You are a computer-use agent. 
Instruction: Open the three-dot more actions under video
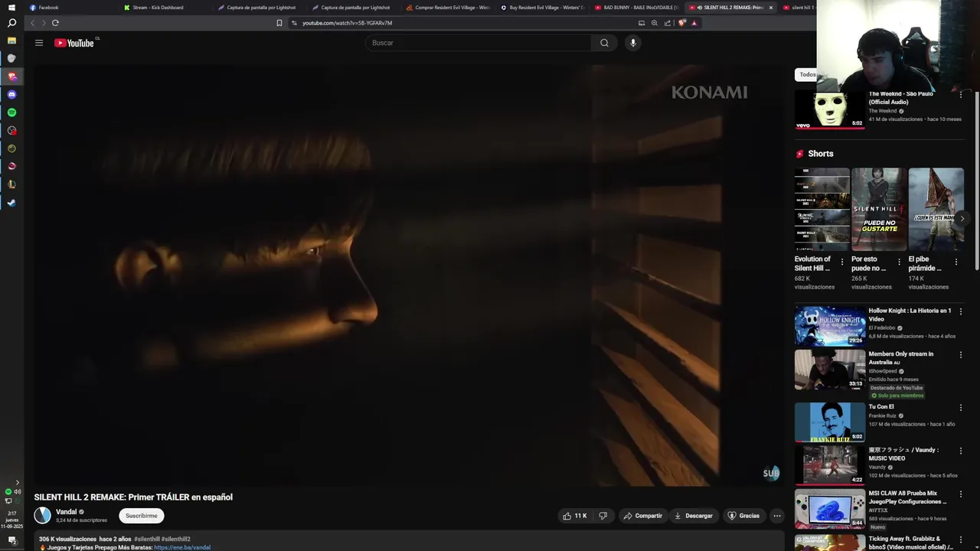coord(776,516)
